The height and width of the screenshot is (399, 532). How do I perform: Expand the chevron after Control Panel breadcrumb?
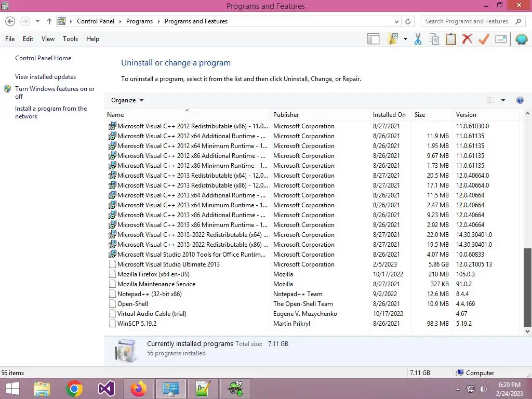120,21
